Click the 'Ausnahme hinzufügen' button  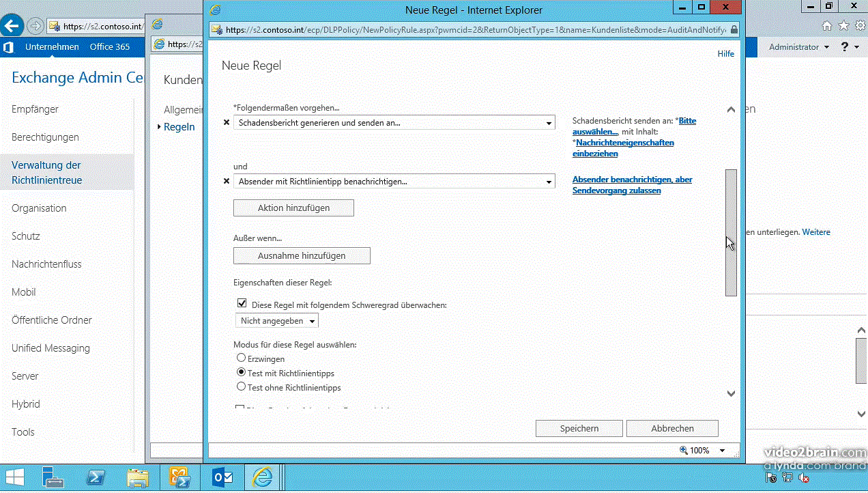pyautogui.click(x=302, y=256)
